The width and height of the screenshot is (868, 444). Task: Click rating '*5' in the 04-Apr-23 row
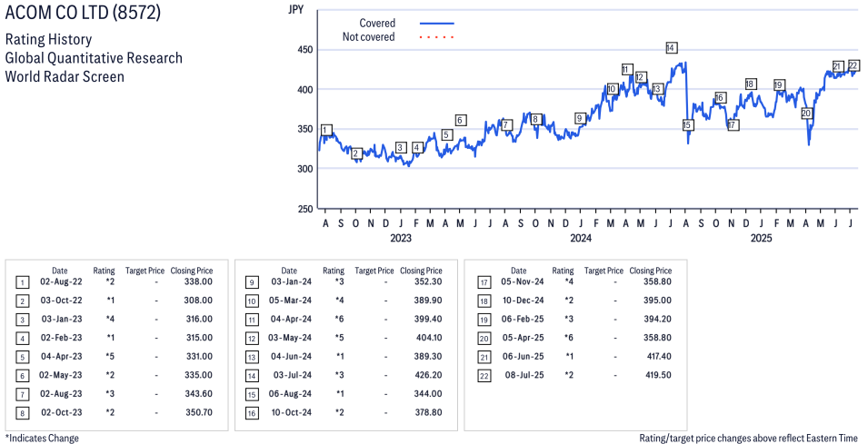click(x=110, y=357)
